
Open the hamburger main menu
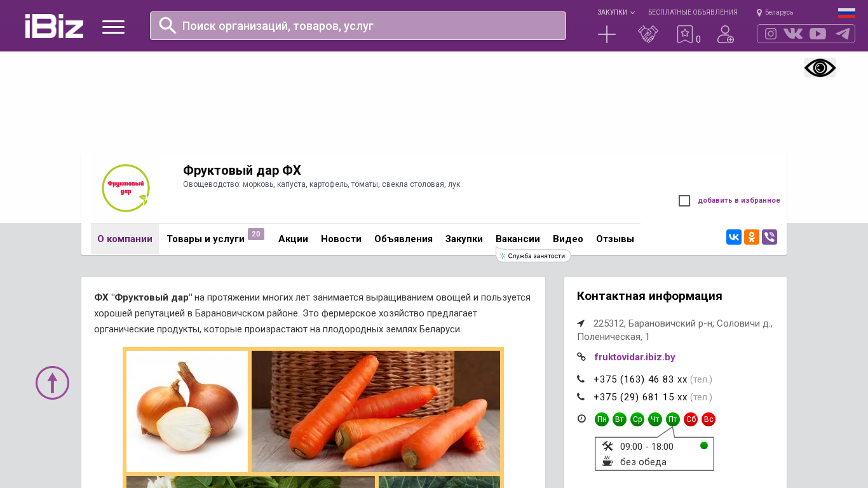[113, 27]
